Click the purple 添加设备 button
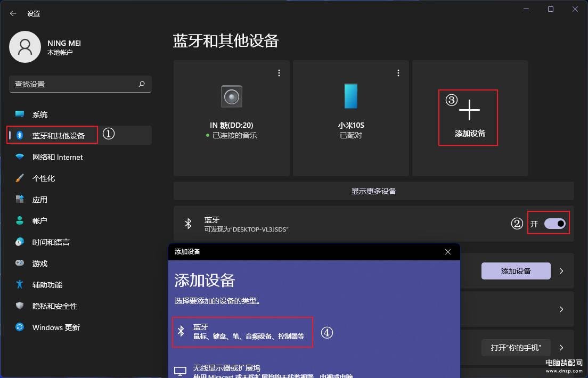The width and height of the screenshot is (588, 378). 516,271
